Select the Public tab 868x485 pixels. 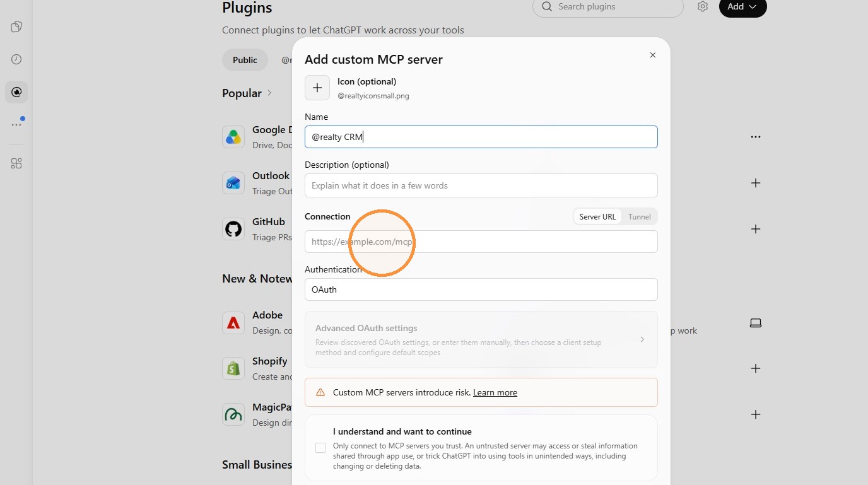click(245, 60)
